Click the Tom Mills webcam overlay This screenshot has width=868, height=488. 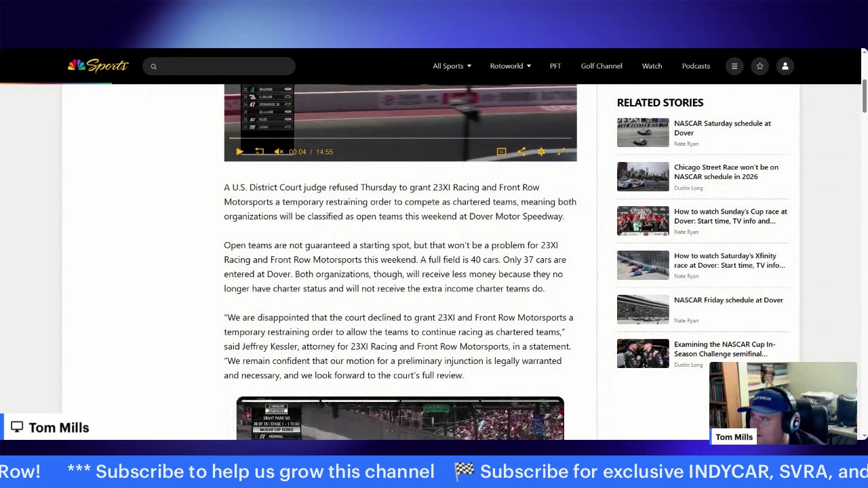pos(783,403)
